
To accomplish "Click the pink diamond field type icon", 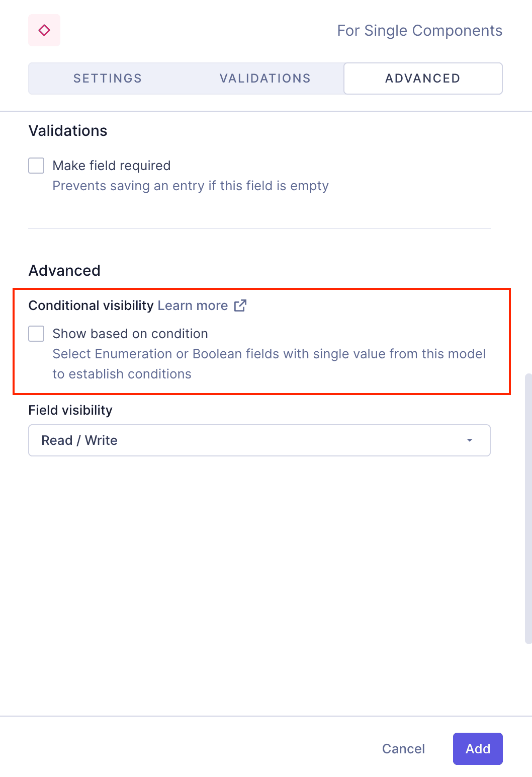I will point(44,30).
